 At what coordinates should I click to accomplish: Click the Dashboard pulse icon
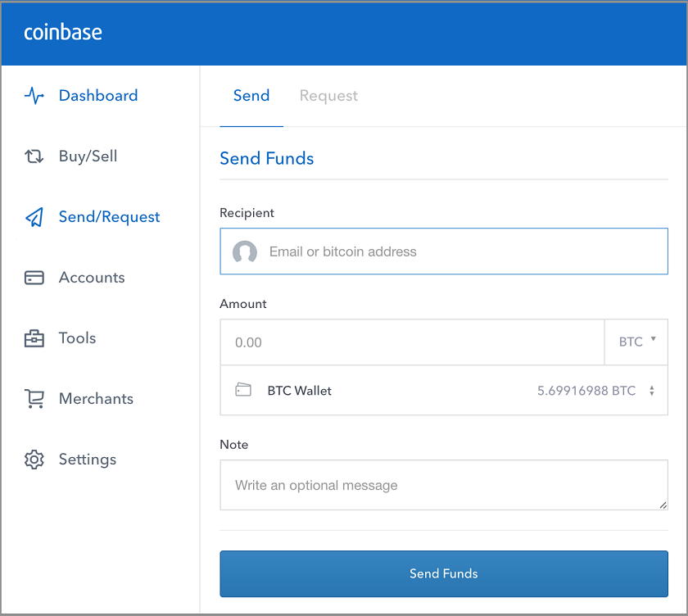coord(34,95)
